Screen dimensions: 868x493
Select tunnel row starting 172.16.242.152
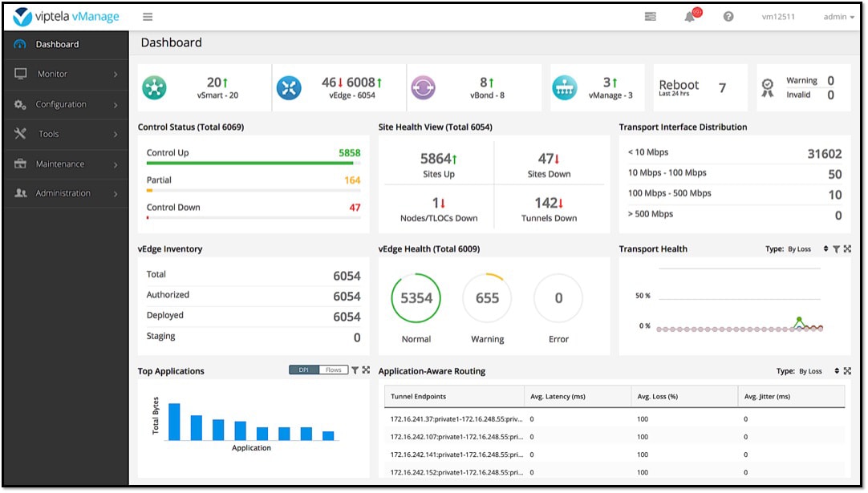614,472
